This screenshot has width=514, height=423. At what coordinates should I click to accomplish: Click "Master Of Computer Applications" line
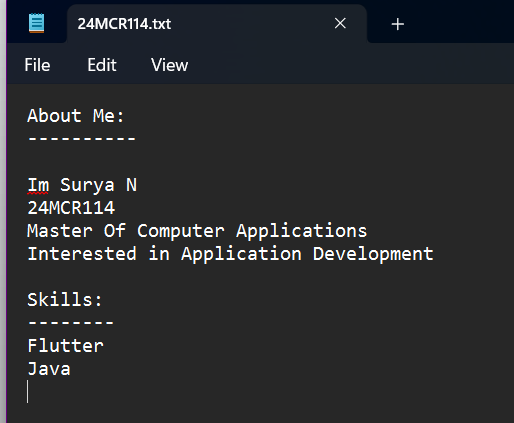tap(197, 231)
